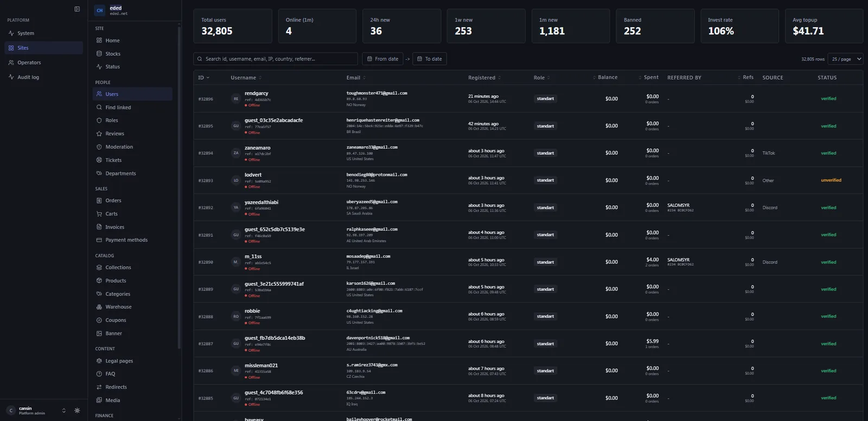This screenshot has width=868, height=421.
Task: Click the Tickets icon
Action: click(x=99, y=160)
